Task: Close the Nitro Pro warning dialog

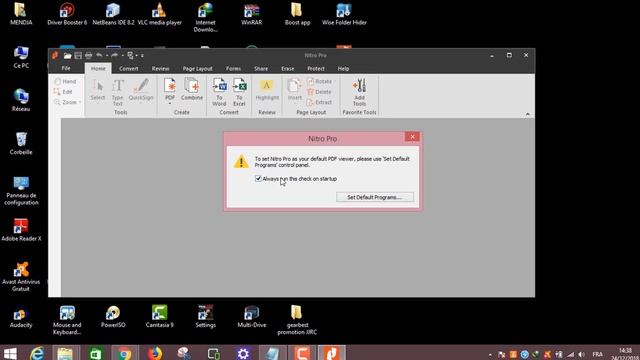Action: [412, 137]
